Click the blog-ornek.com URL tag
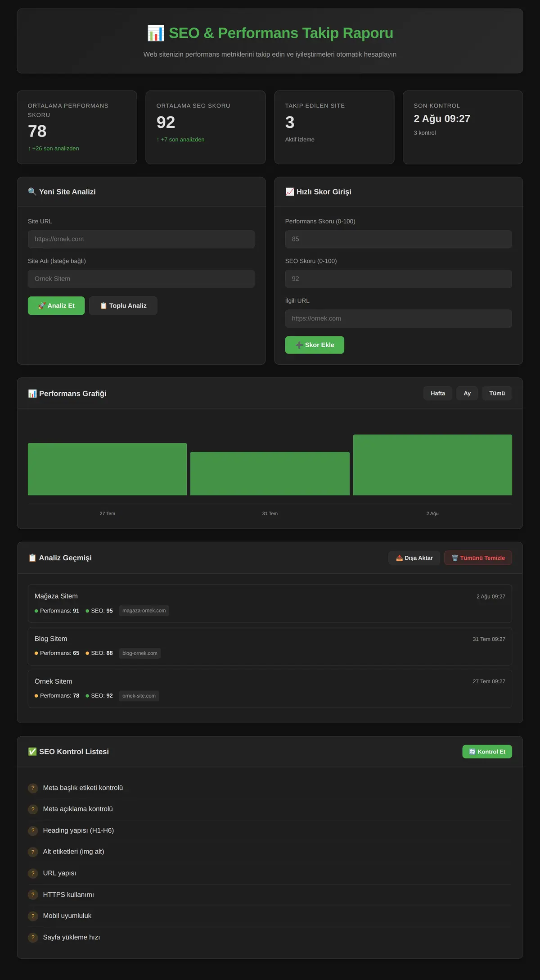Screen dimensions: 540x980 [x=140, y=653]
